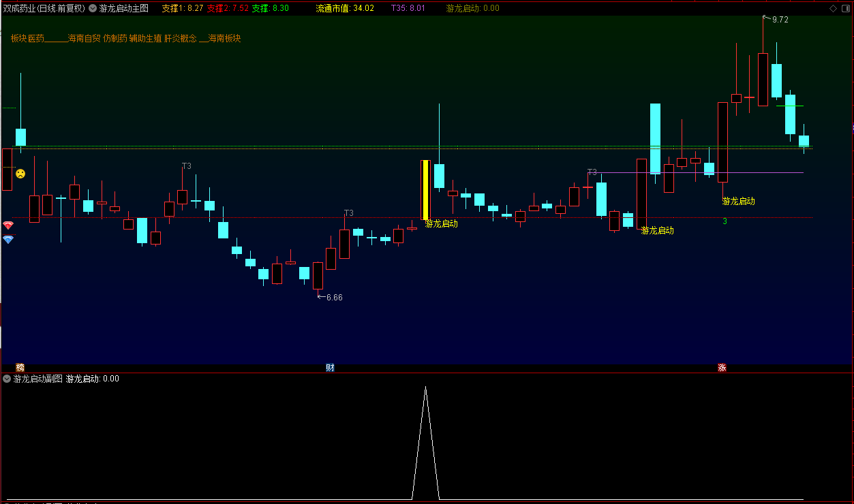This screenshot has width=854, height=504.
Task: Click the 游龙启动 label at the far right
Action: click(739, 201)
